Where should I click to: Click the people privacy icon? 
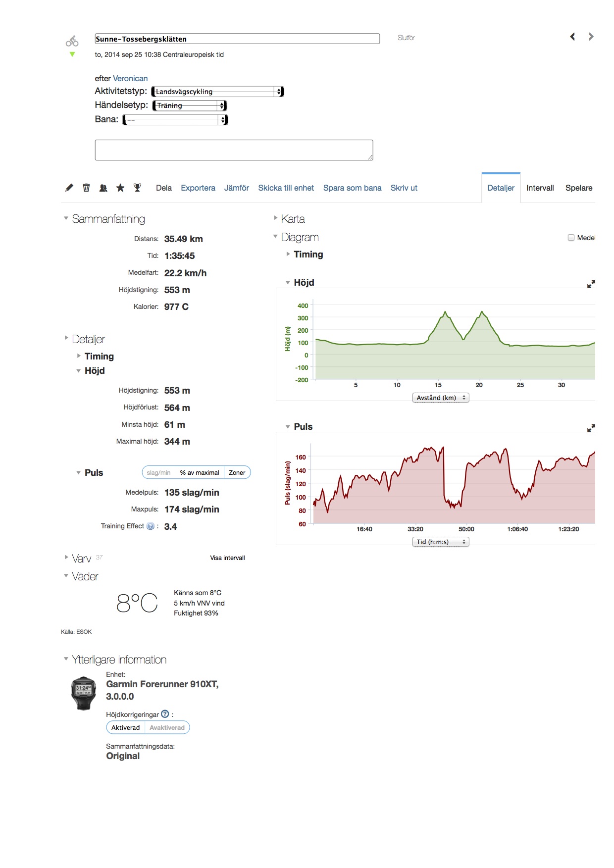click(x=103, y=188)
